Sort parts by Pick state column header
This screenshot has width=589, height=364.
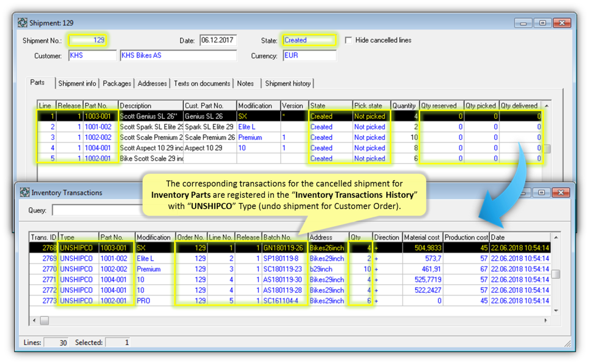point(371,106)
